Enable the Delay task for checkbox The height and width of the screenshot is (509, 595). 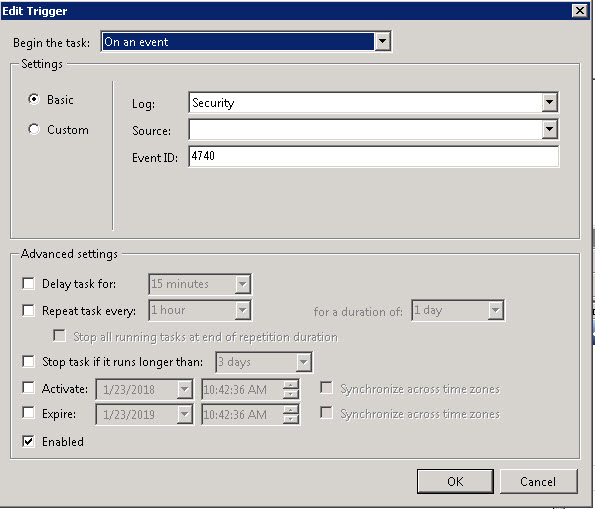(x=28, y=284)
